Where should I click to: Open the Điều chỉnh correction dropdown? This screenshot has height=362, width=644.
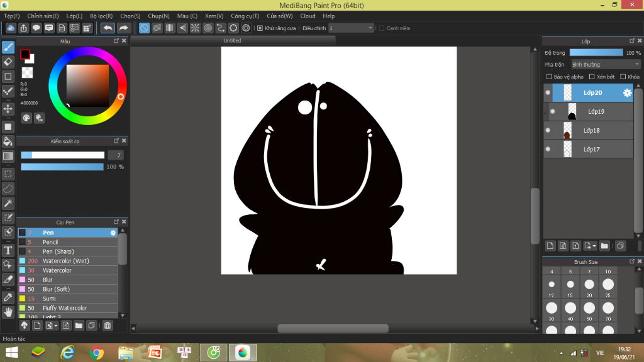[351, 28]
